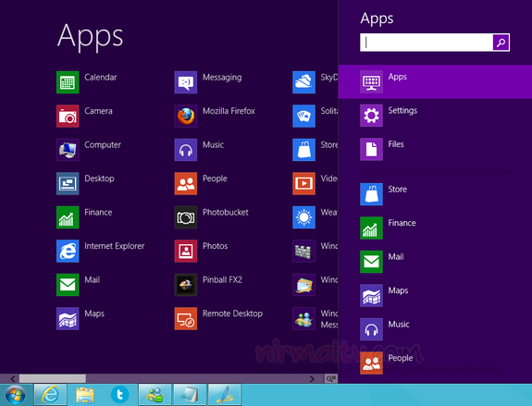Click the scrollbar left arrow

(x=13, y=378)
